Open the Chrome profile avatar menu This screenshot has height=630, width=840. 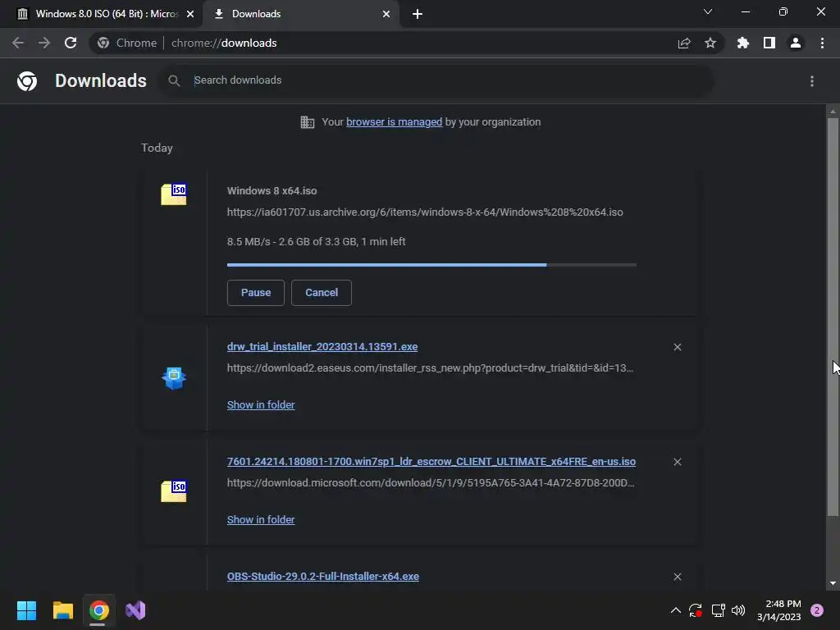(x=796, y=43)
